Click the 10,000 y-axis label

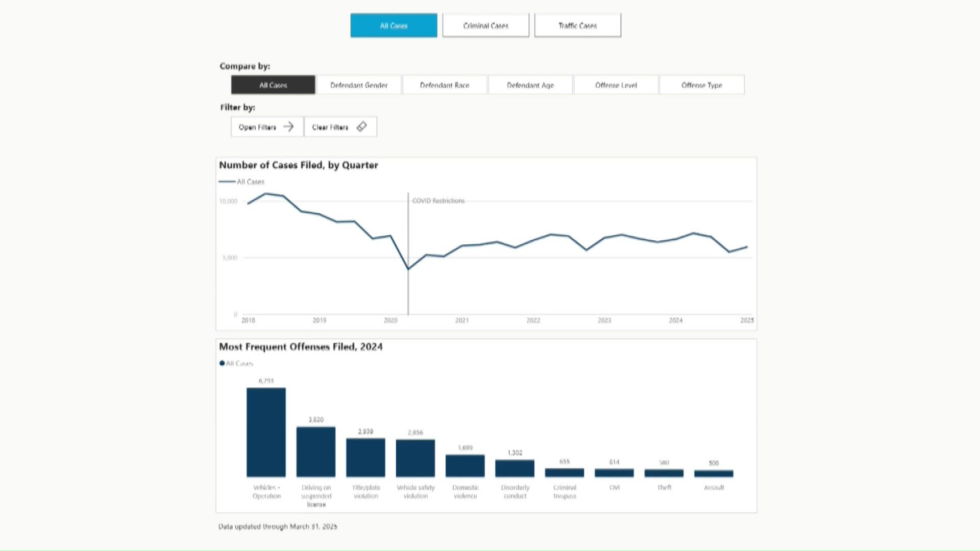pyautogui.click(x=228, y=202)
